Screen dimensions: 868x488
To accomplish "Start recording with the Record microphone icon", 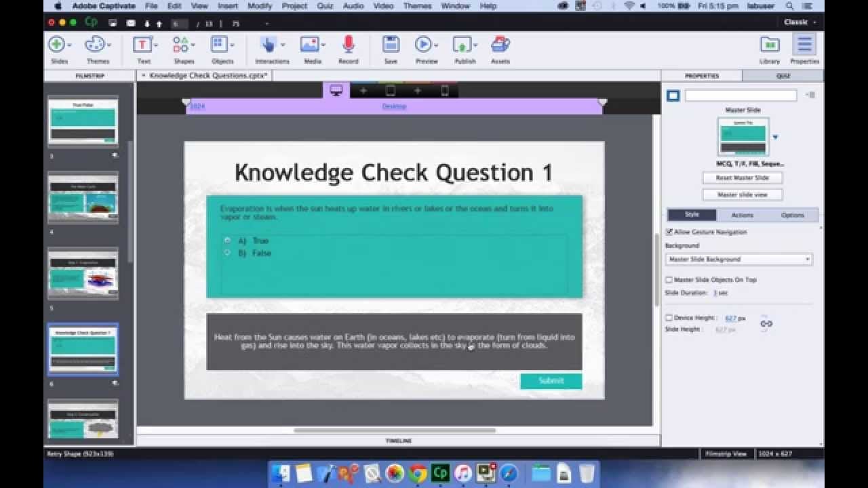I will pyautogui.click(x=349, y=45).
